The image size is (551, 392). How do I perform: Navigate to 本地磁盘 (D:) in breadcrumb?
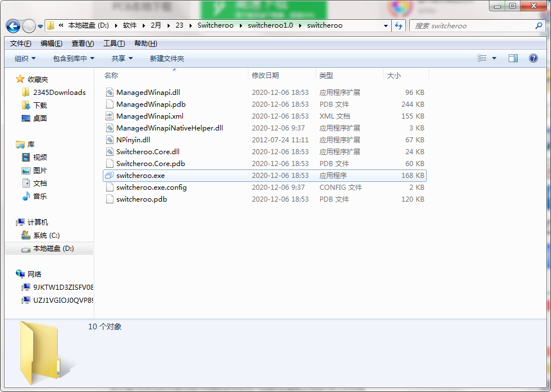click(x=88, y=25)
